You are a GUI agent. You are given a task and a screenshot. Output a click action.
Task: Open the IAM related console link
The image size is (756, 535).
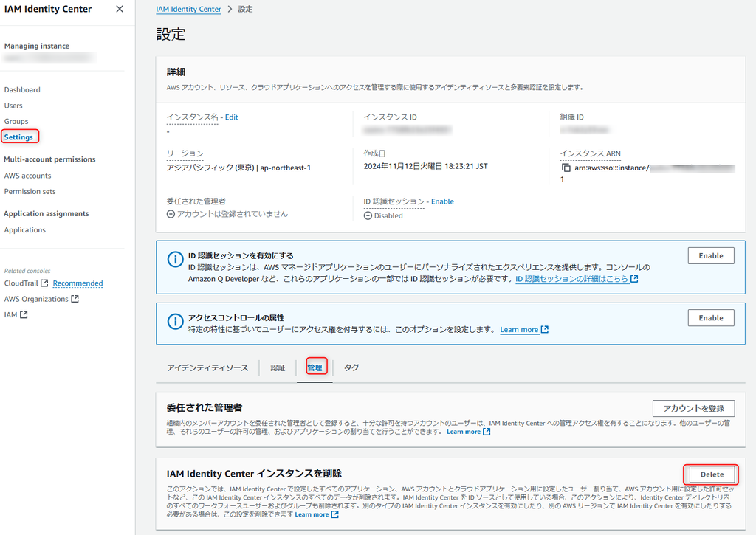click(x=10, y=315)
